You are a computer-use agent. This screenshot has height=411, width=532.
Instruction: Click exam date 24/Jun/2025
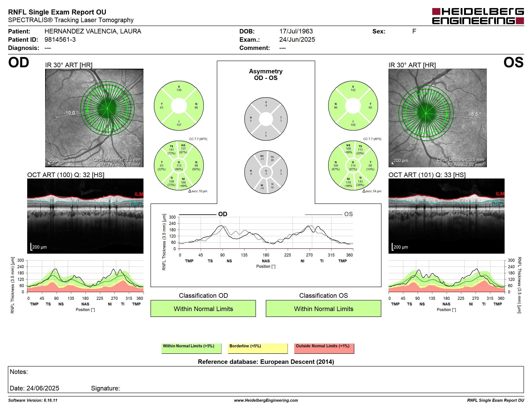(x=297, y=39)
